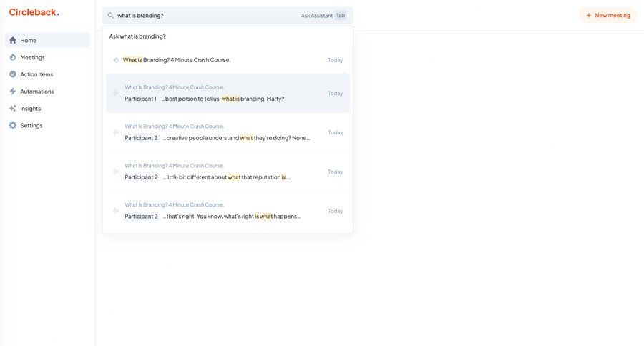Image resolution: width=644 pixels, height=346 pixels.
Task: Click the Automations lightning icon
Action: coord(13,92)
